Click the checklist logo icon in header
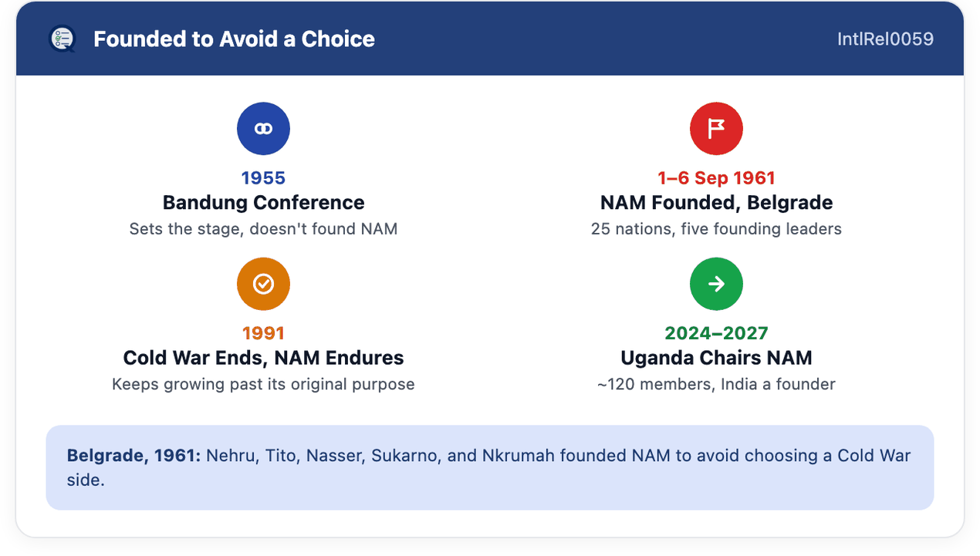This screenshot has height=556, width=980. 62,39
